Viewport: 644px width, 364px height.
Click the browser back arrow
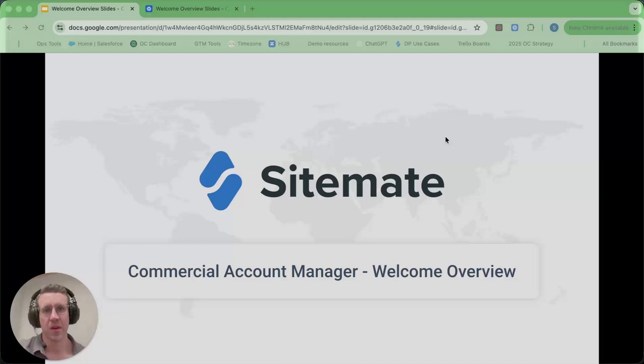pyautogui.click(x=10, y=28)
